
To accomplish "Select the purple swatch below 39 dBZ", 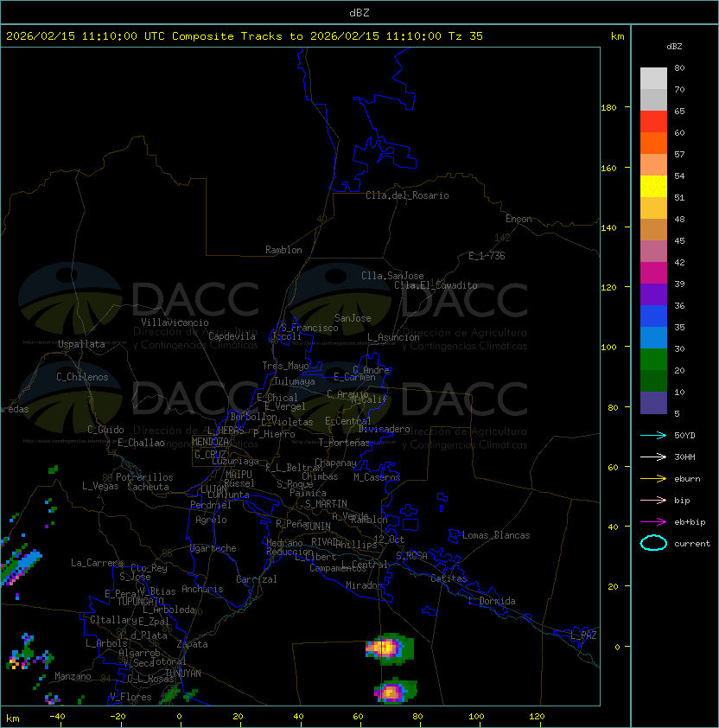I will 653,295.
